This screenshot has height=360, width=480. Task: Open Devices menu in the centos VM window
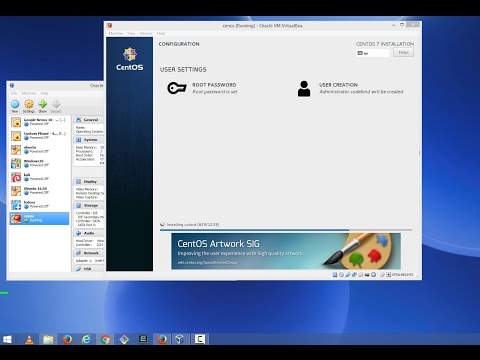[146, 33]
